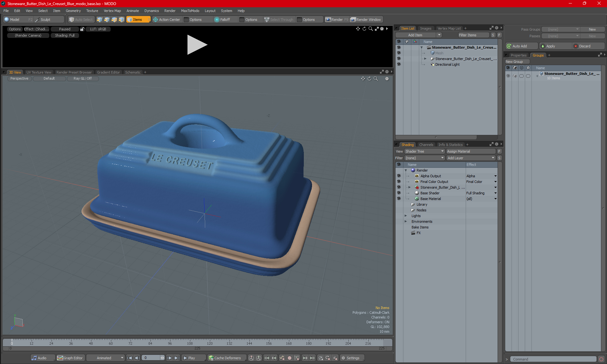Toggle visibility of Final Color Output layer

399,182
